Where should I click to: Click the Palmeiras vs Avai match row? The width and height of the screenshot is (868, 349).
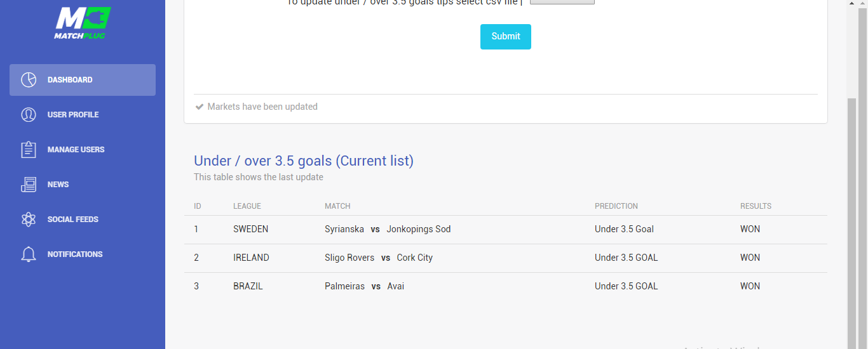coord(364,286)
